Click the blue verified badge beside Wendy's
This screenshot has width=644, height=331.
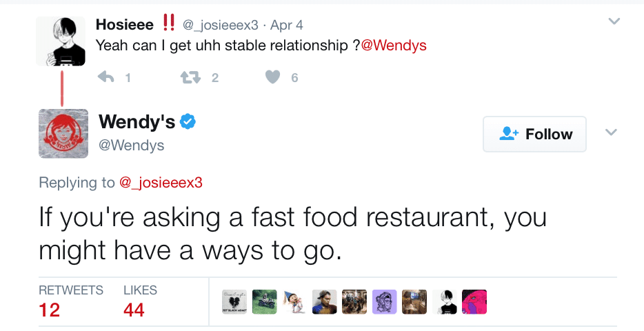[x=188, y=122]
